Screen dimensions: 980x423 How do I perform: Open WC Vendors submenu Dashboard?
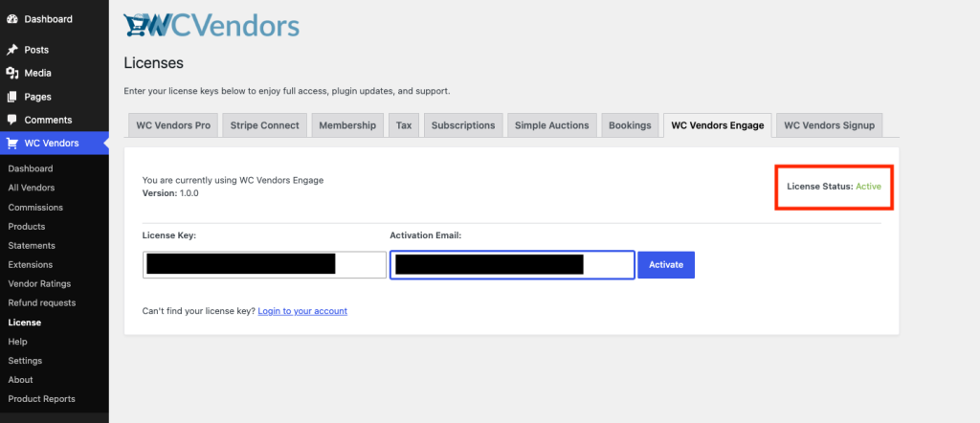pyautogui.click(x=31, y=168)
